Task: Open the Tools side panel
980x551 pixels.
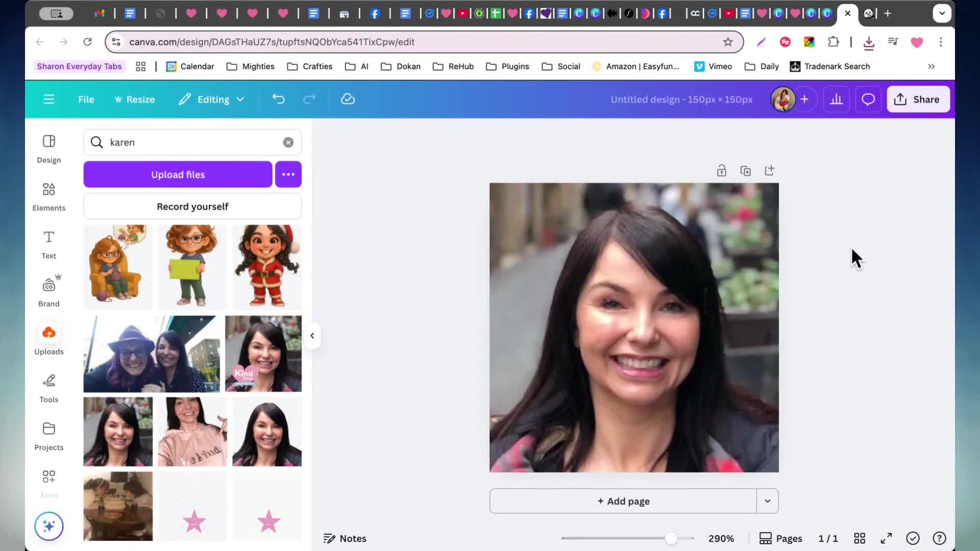Action: pos(48,388)
